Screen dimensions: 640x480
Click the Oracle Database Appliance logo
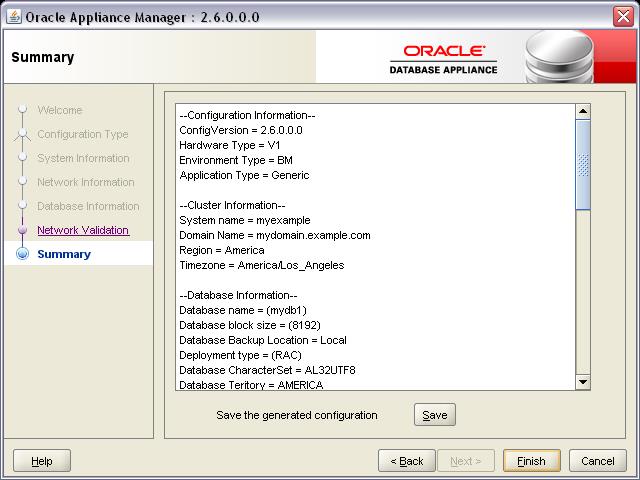(443, 60)
